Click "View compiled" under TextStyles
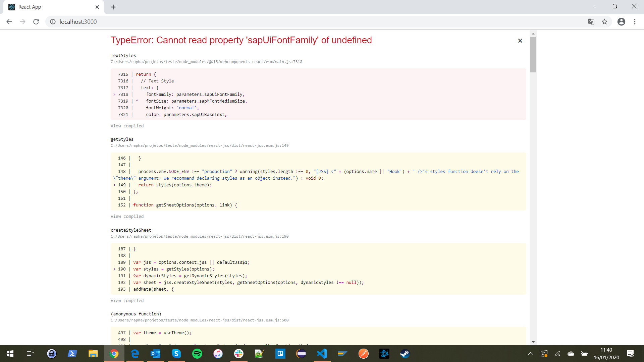 (x=127, y=126)
